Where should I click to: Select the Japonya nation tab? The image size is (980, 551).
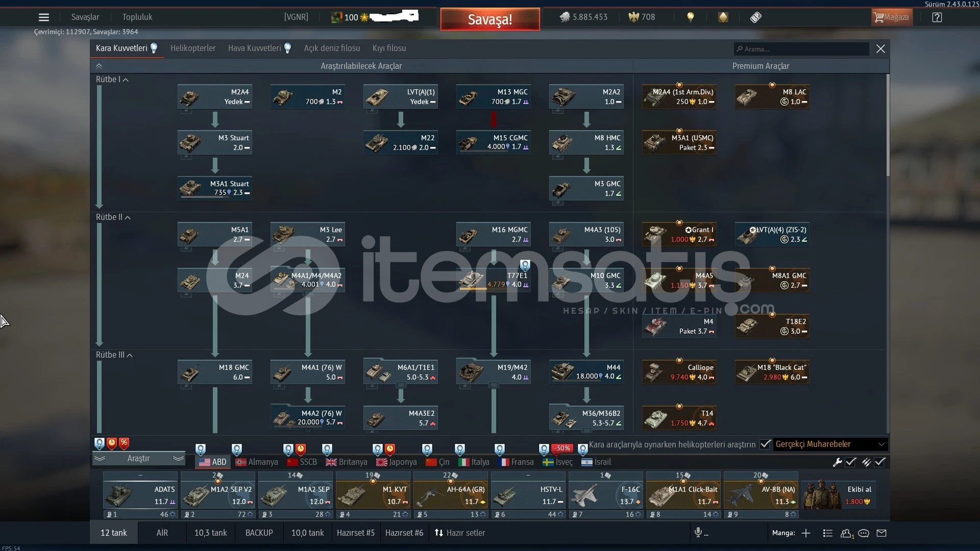coord(397,462)
